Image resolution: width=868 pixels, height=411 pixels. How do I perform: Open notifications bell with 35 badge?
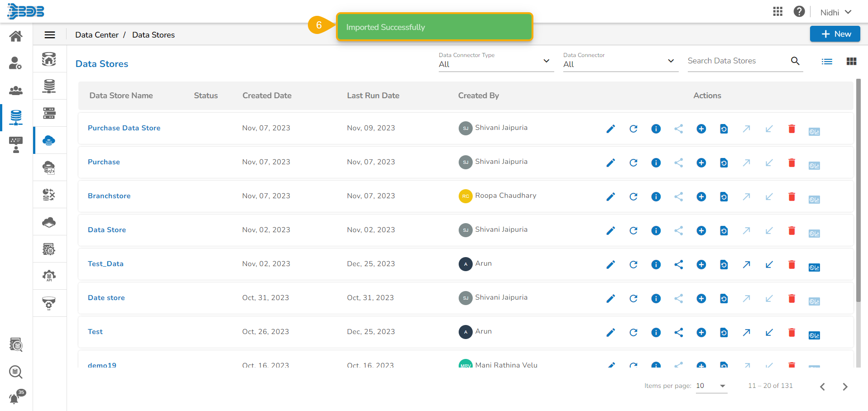(x=14, y=398)
